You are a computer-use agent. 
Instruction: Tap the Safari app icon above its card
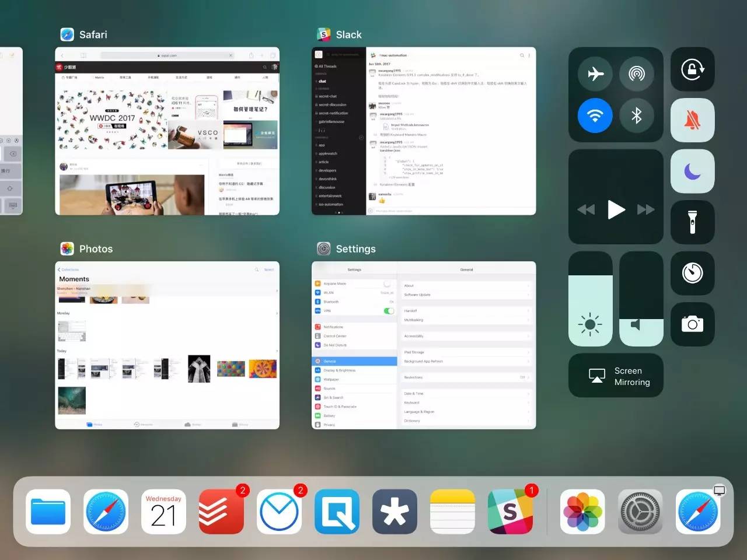click(x=67, y=34)
